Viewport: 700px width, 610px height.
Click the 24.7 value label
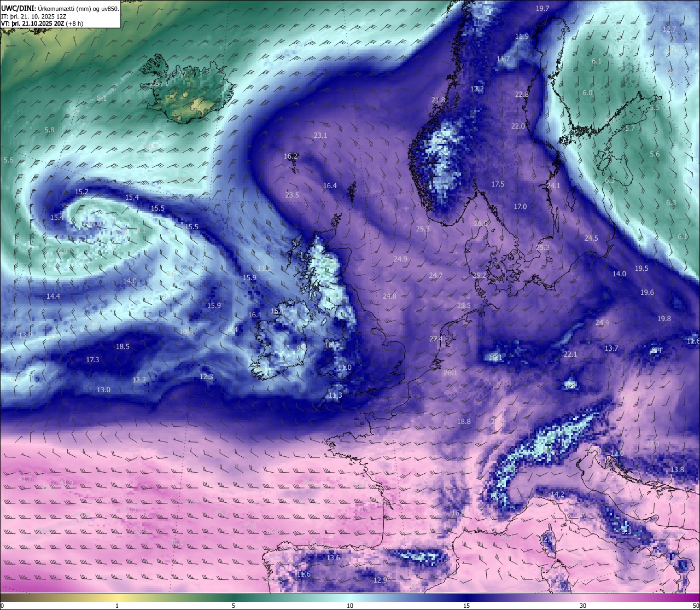click(x=436, y=275)
